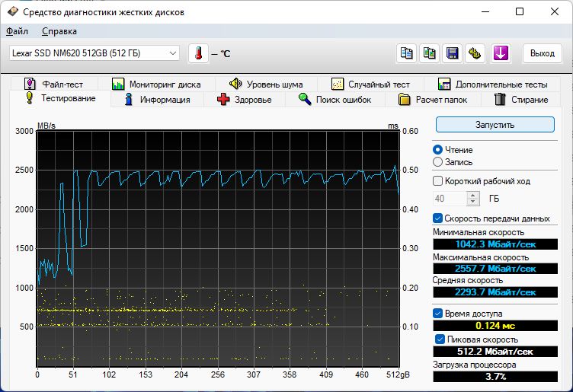The image size is (573, 392).
Task: Increase the ГБ value with up arrow
Action: click(x=473, y=195)
